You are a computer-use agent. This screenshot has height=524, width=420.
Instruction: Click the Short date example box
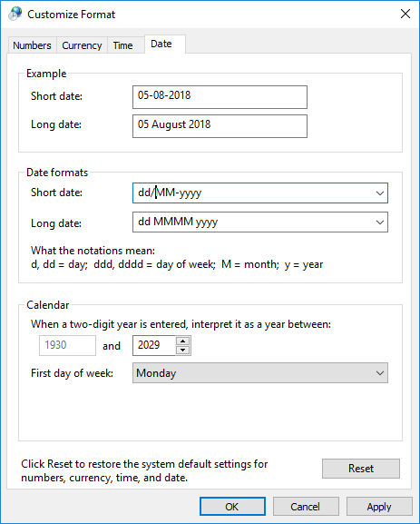220,97
